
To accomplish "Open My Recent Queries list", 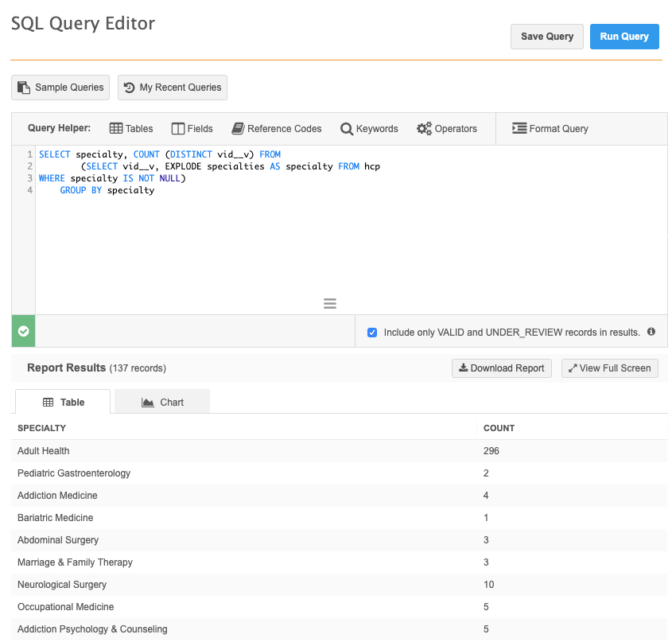I will [x=173, y=88].
